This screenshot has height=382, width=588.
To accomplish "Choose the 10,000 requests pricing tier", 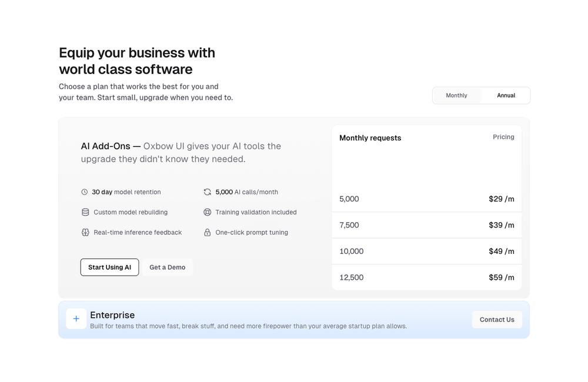I will click(426, 252).
